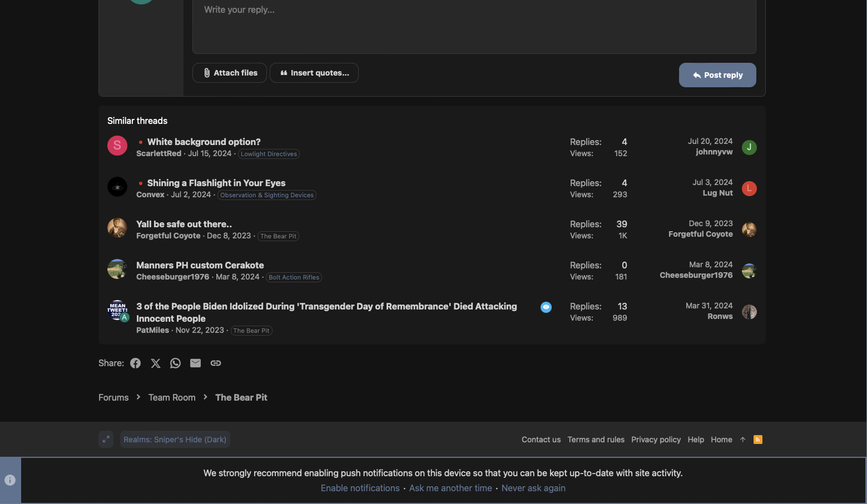Screen dimensions: 867x504
Task: Click the watched-thread eye icon
Action: (546, 307)
